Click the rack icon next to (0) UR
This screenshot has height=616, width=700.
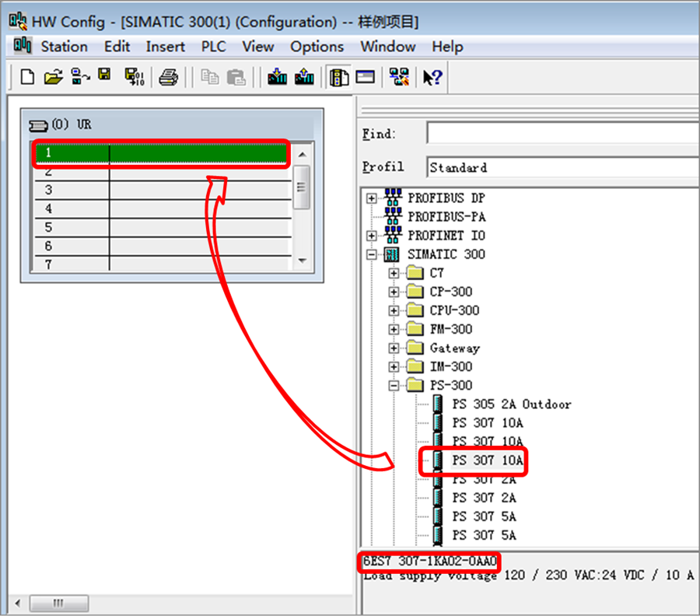click(x=38, y=126)
